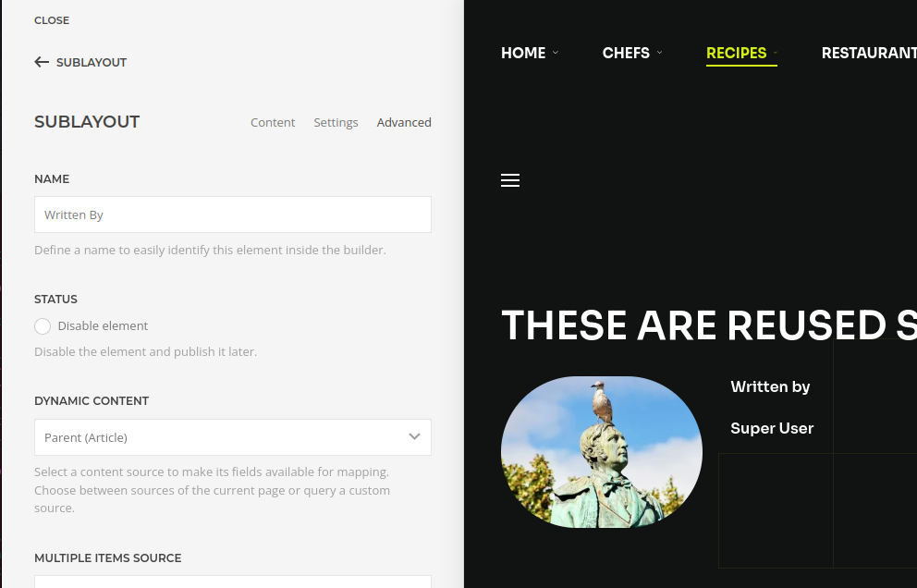Click the Sublayout back link

click(x=92, y=63)
